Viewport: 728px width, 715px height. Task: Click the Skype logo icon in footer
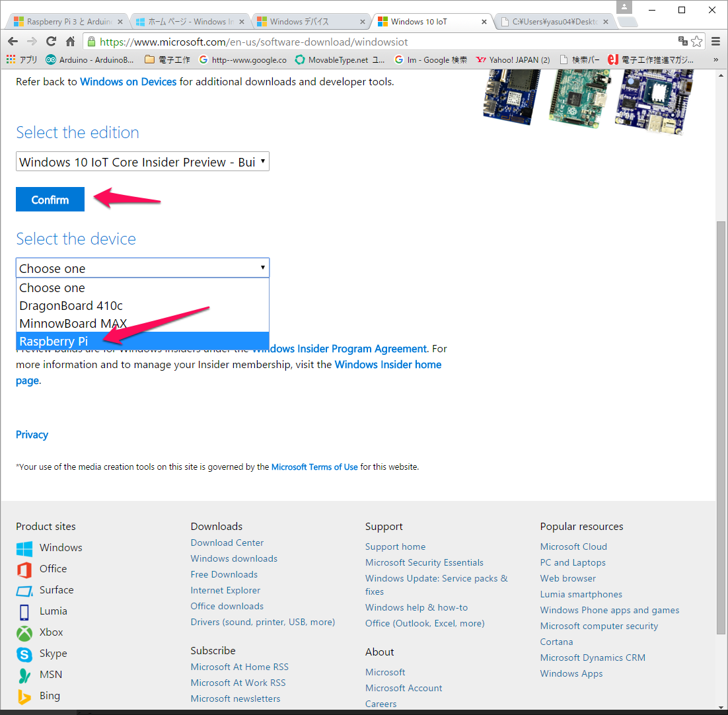(x=24, y=654)
